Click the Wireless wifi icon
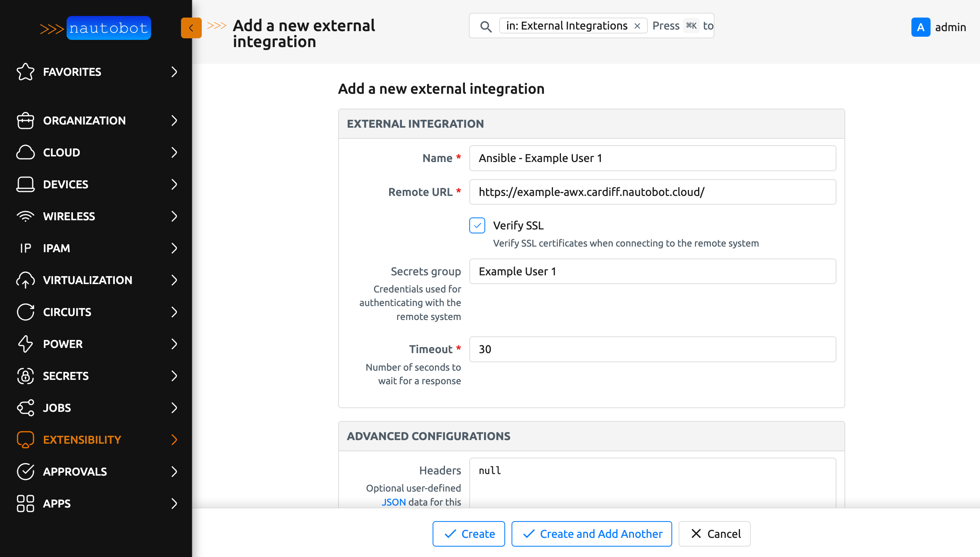This screenshot has height=557, width=980. [25, 216]
